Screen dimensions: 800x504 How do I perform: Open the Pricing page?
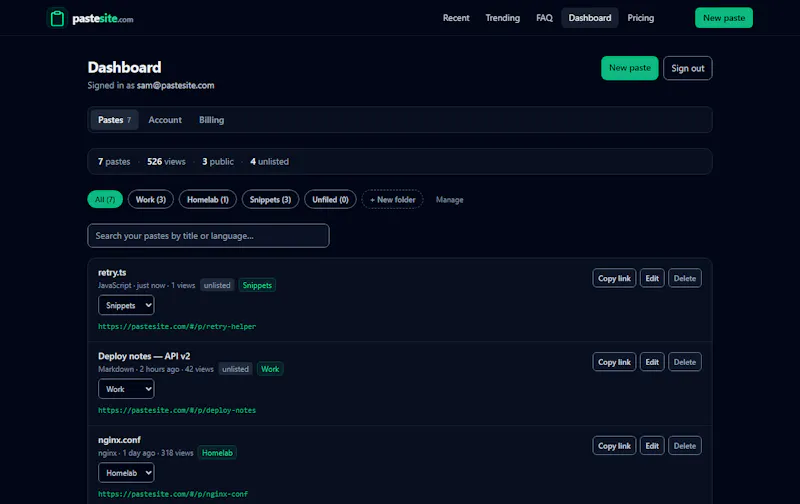640,18
